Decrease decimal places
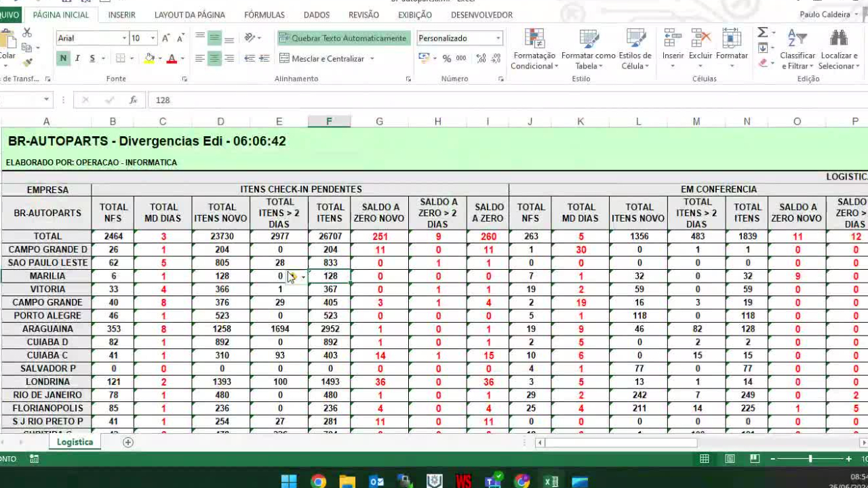Image resolution: width=868 pixels, height=488 pixels. [x=496, y=59]
